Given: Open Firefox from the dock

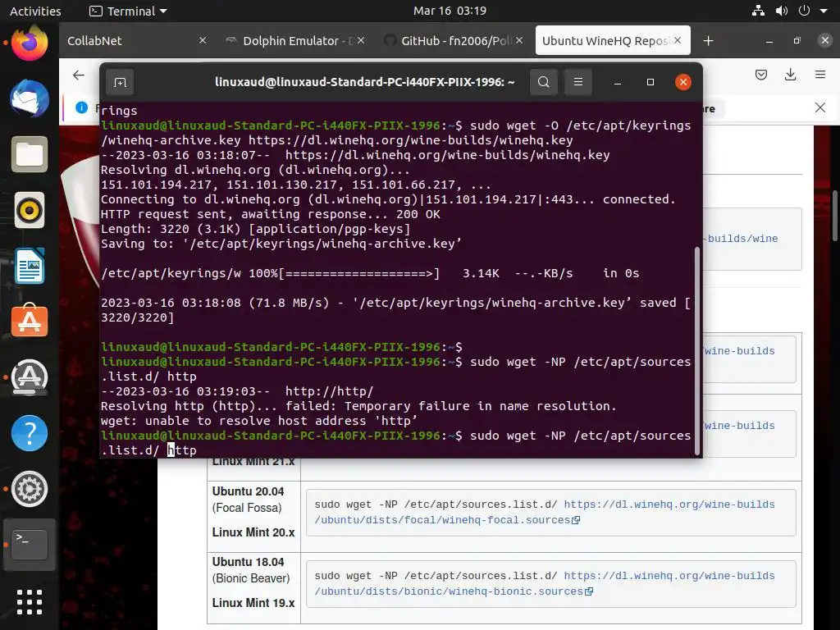Looking at the screenshot, I should (x=30, y=43).
